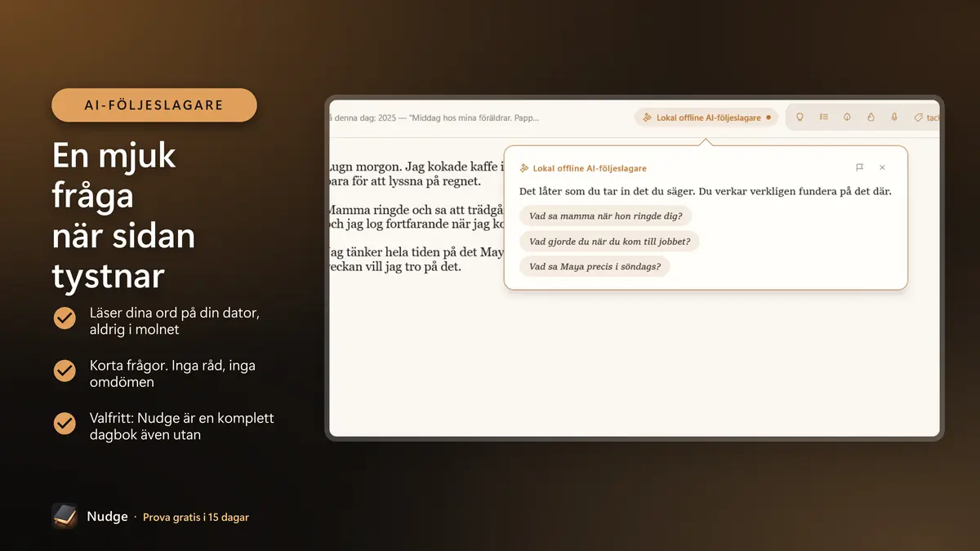Open the 'denna dag: 2025' memory preview
Screen dimensions: 980x551
tap(434, 118)
